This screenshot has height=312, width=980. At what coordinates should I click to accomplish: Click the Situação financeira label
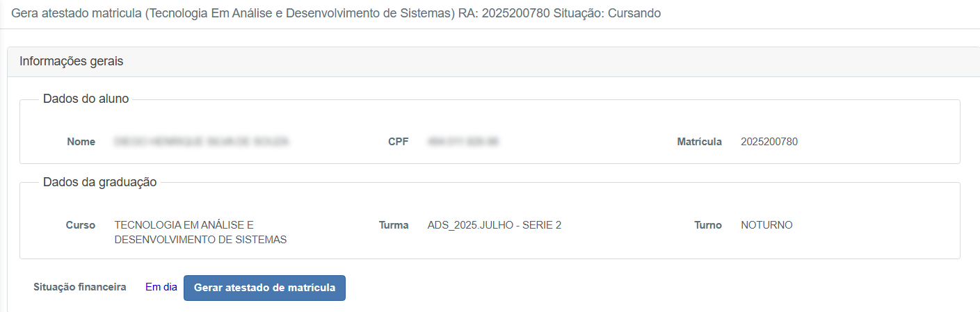pos(80,287)
